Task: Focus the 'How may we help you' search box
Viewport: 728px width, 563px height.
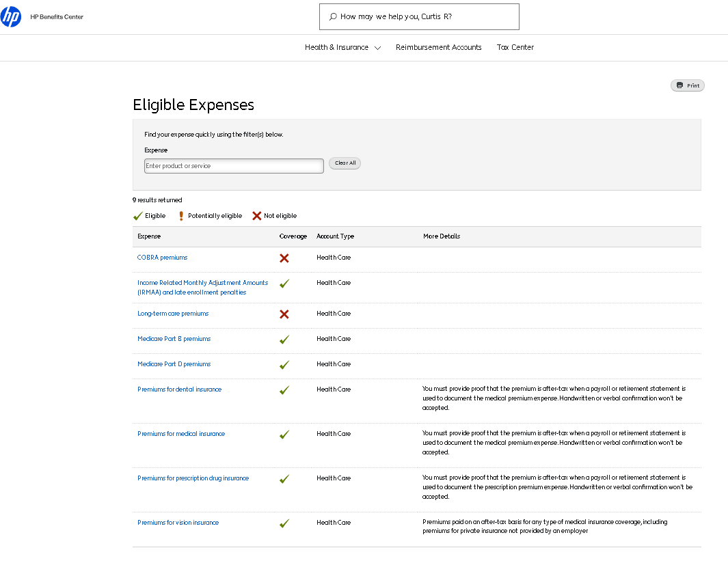Action: [424, 17]
